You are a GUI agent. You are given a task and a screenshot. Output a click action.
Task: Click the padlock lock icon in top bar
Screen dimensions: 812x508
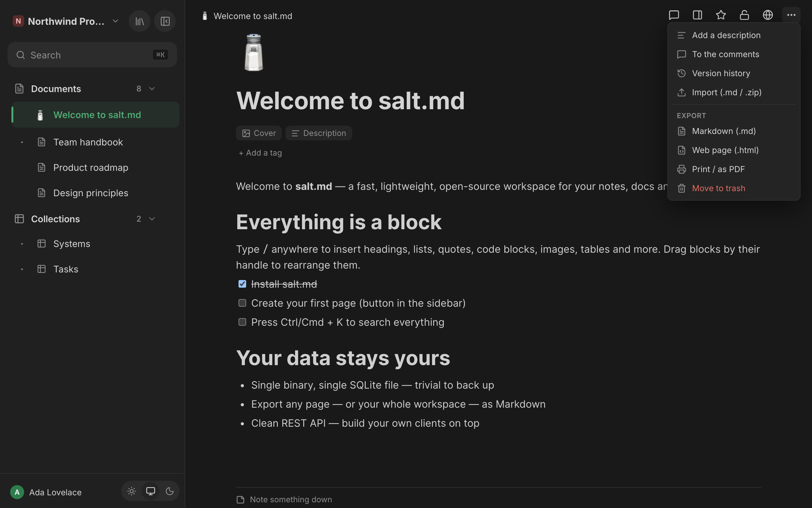pos(744,15)
